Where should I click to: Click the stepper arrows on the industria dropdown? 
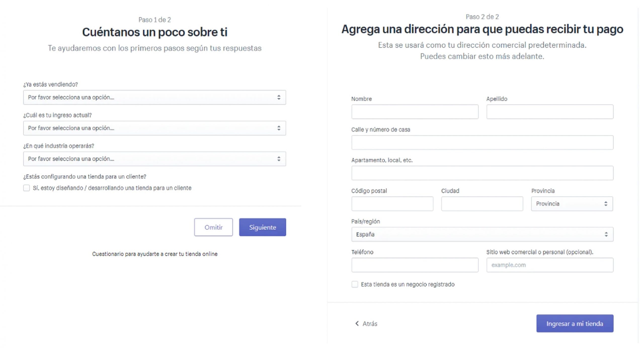[279, 159]
